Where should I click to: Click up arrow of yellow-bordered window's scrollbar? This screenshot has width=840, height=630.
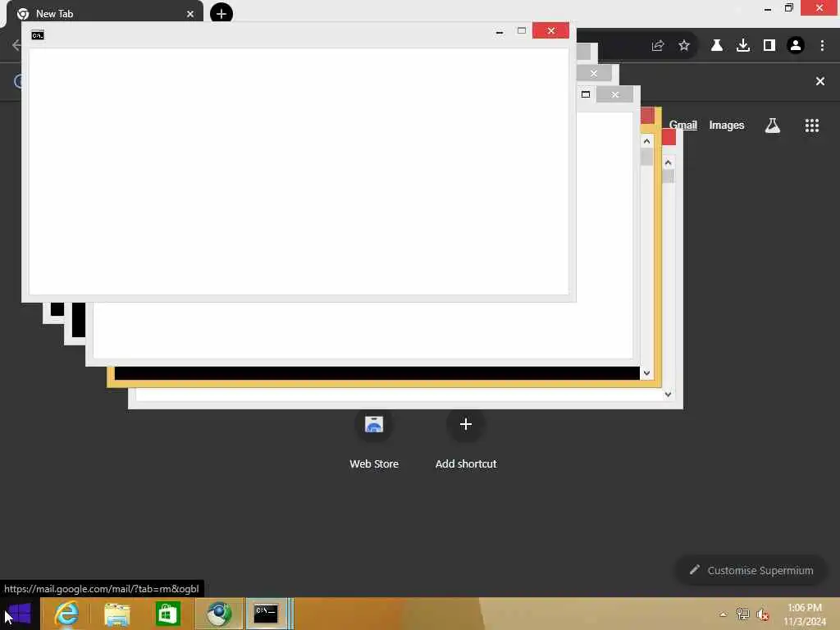(x=646, y=141)
